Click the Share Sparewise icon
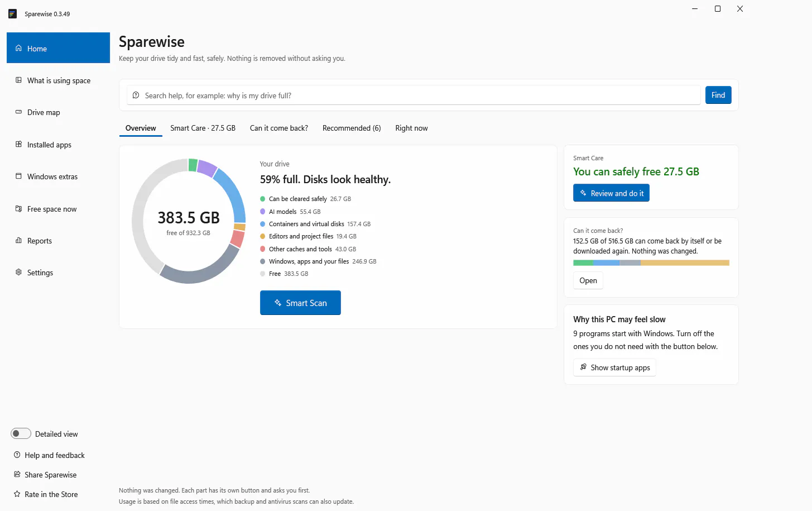812x511 pixels. click(17, 475)
